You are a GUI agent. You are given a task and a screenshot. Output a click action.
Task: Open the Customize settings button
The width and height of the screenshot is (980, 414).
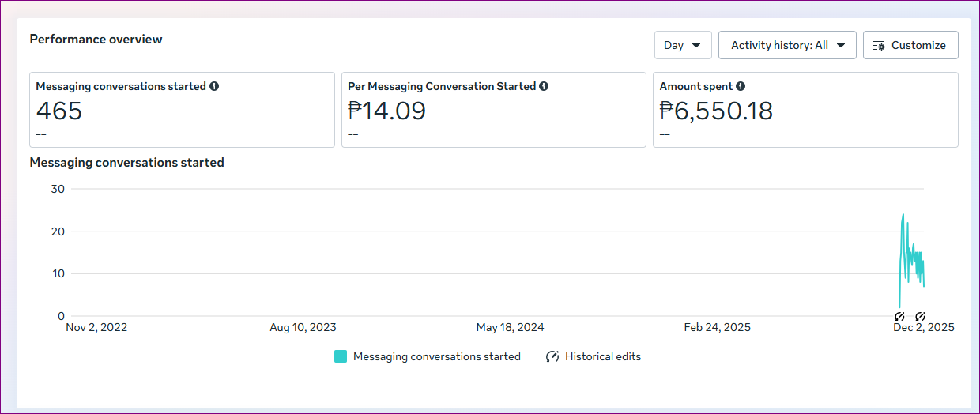coord(910,45)
